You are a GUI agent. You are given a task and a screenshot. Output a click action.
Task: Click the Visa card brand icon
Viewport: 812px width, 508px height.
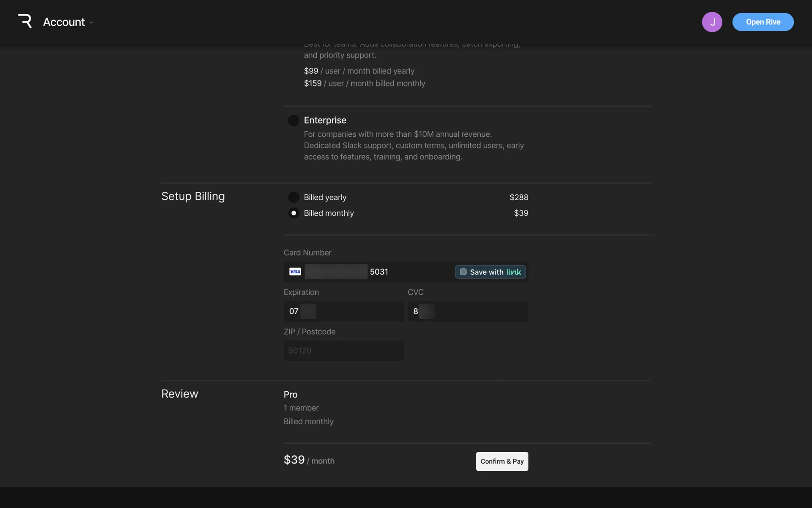[x=295, y=272]
